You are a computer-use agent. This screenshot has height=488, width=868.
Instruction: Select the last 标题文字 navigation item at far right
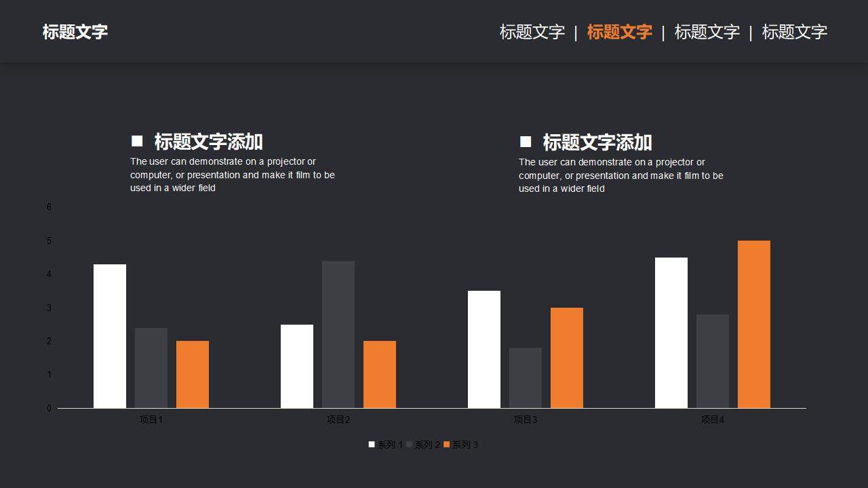click(x=795, y=32)
